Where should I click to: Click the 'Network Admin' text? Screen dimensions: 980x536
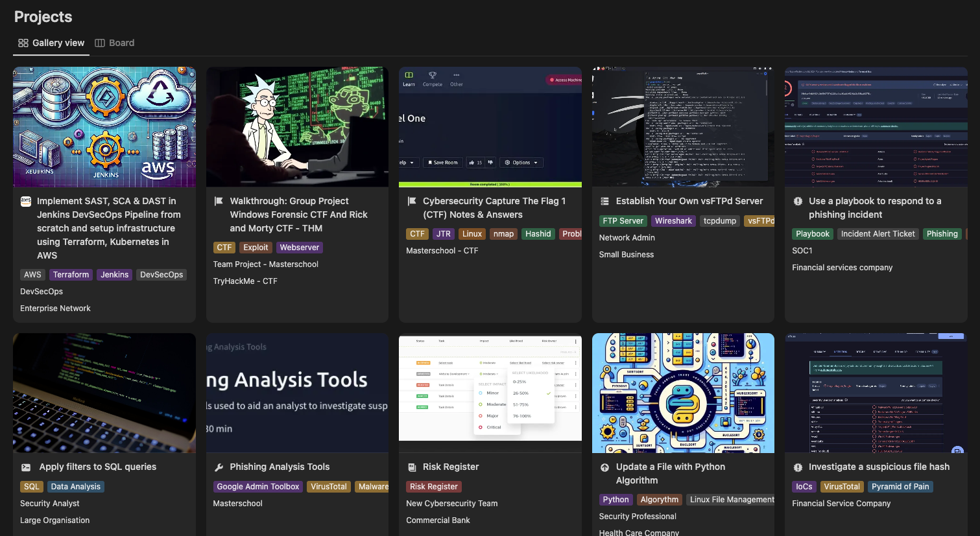tap(627, 238)
